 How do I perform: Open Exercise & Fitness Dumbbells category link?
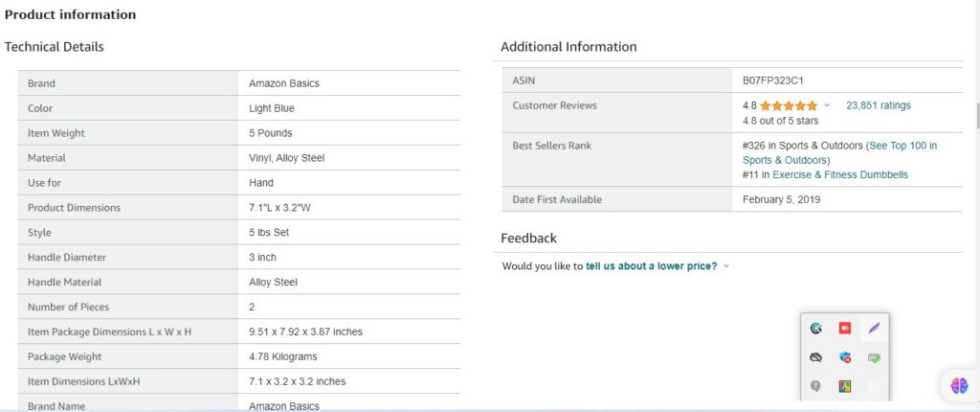point(840,174)
